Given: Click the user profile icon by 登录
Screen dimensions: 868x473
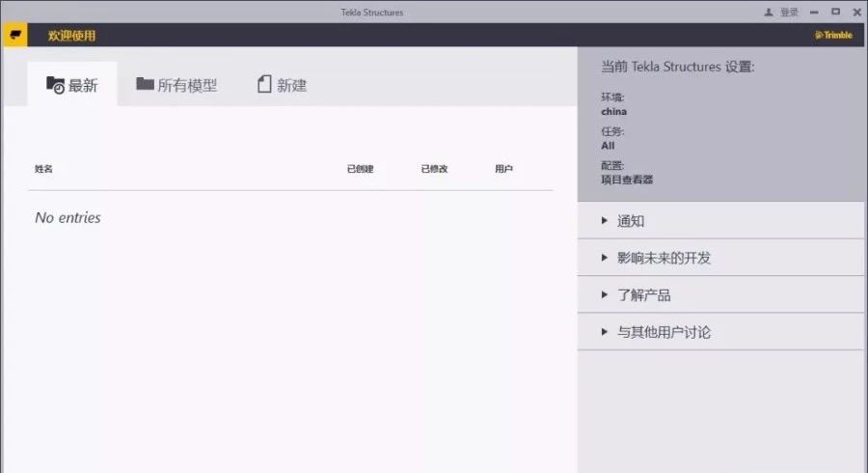Looking at the screenshot, I should pyautogui.click(x=769, y=13).
